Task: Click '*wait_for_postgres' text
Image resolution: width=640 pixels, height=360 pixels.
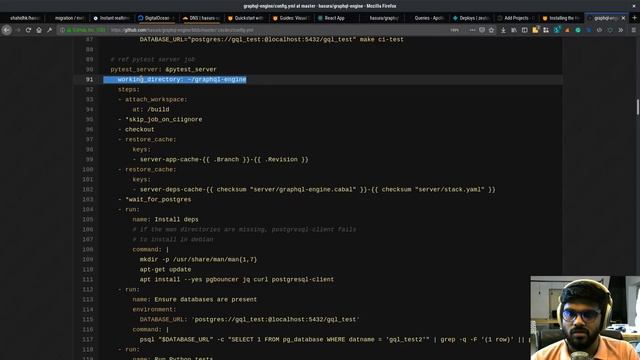Action: click(x=158, y=200)
